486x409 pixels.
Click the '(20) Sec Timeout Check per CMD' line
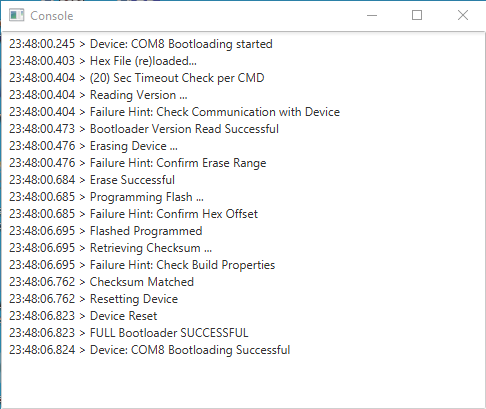click(137, 78)
